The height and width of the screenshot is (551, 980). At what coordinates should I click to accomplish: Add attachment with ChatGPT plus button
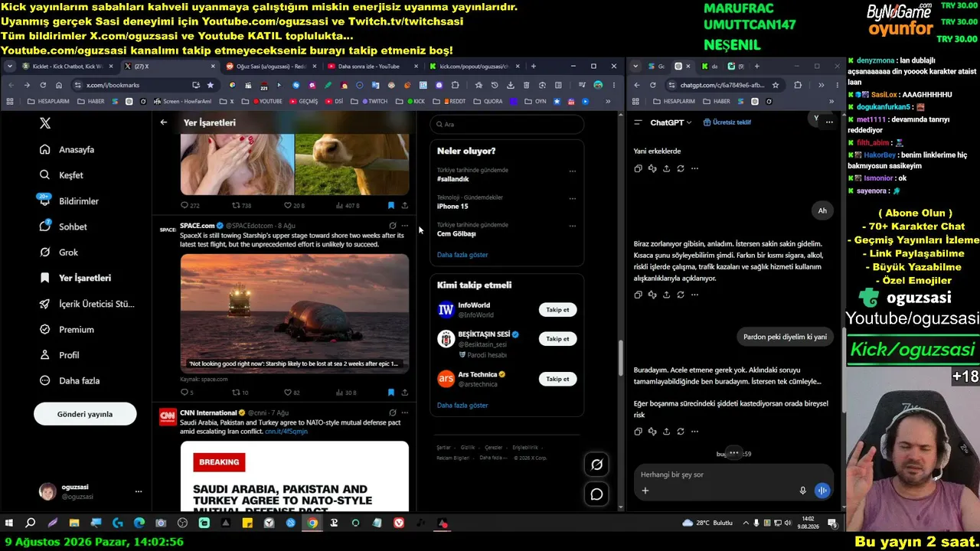point(645,491)
